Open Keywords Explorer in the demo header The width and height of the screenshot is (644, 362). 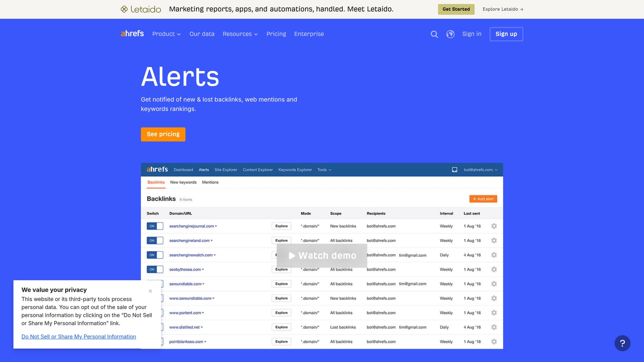pyautogui.click(x=295, y=170)
